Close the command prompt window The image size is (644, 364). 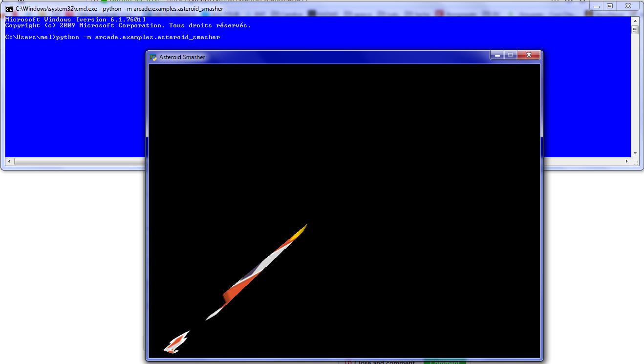click(x=627, y=6)
